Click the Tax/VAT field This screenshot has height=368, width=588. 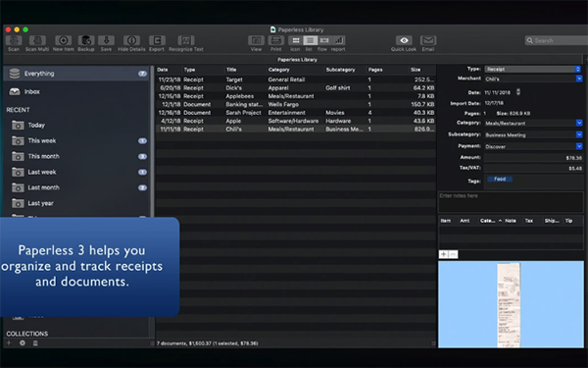534,168
